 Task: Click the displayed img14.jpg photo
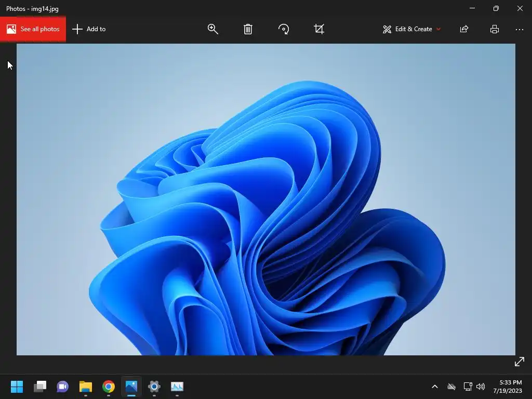point(266,199)
